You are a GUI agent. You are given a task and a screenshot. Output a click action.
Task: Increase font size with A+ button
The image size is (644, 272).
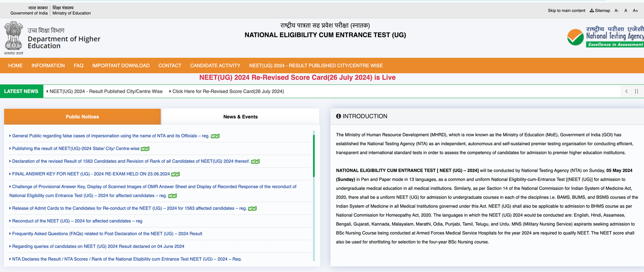[x=635, y=10]
